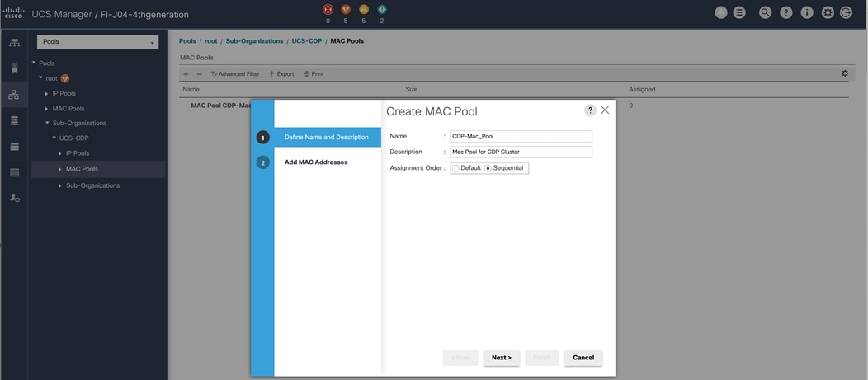Click the logout icon in header
Screen dimensions: 868x380
846,12
